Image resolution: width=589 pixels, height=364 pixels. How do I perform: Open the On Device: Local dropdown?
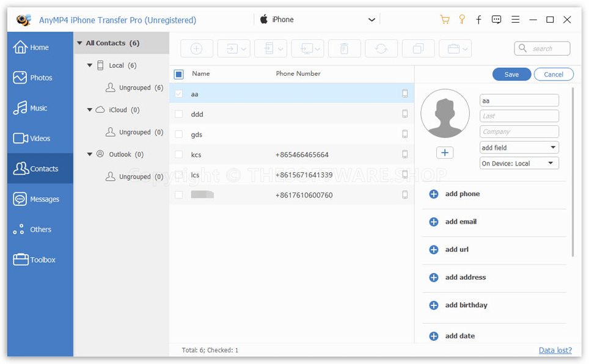(x=519, y=164)
